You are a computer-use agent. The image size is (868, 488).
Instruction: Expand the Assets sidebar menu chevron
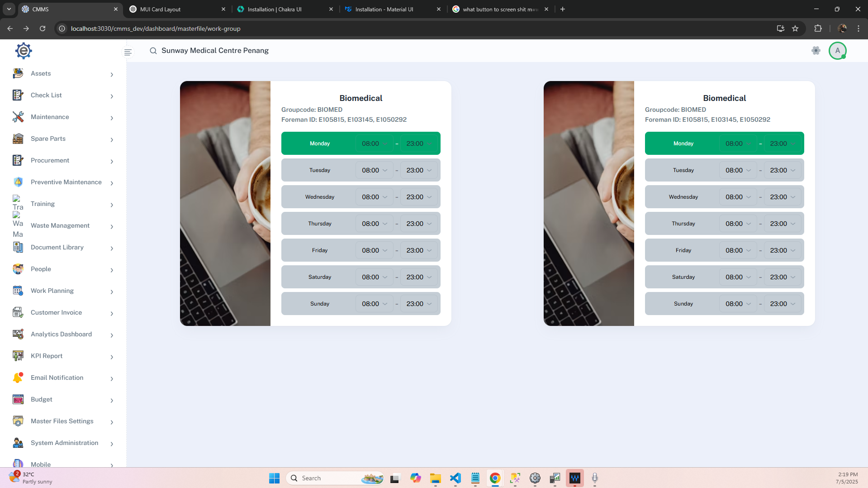pyautogui.click(x=112, y=74)
